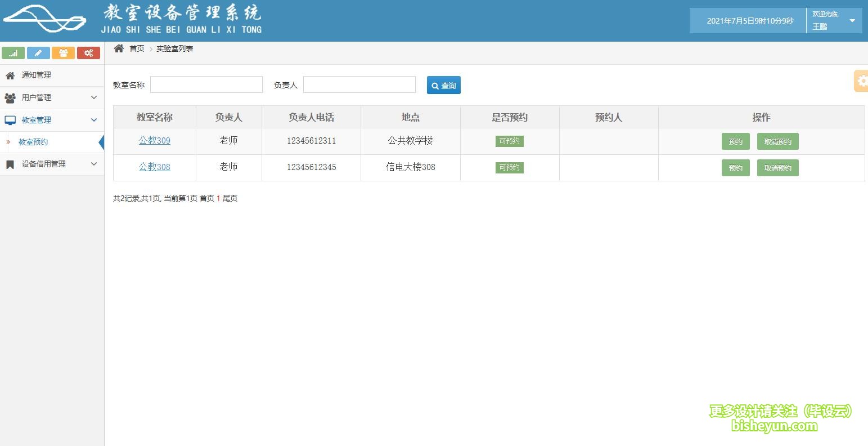Open the 设备借用管理 menu item
Screen dimensions: 868x446
[43, 164]
